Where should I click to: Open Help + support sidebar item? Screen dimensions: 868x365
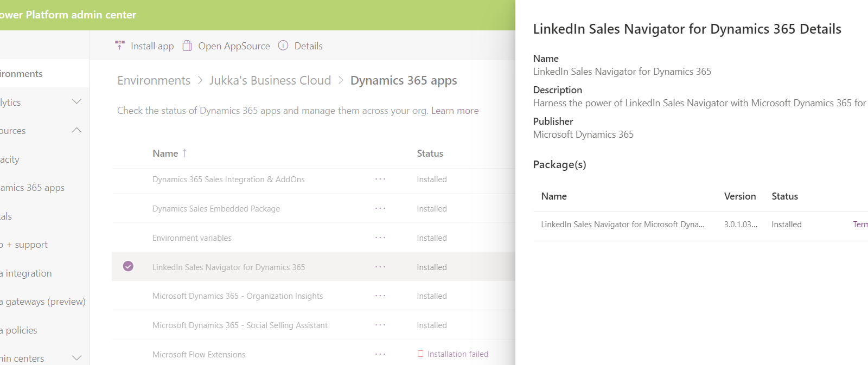(24, 245)
